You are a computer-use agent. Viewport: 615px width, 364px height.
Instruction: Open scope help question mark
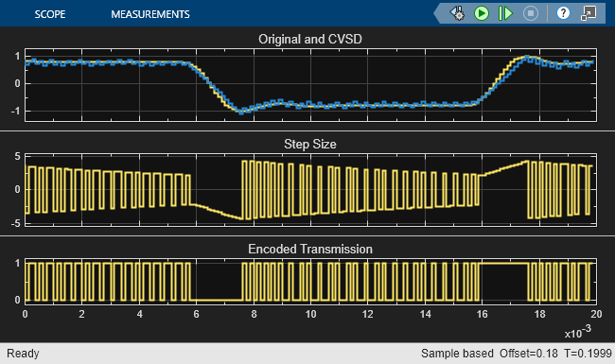tap(563, 14)
